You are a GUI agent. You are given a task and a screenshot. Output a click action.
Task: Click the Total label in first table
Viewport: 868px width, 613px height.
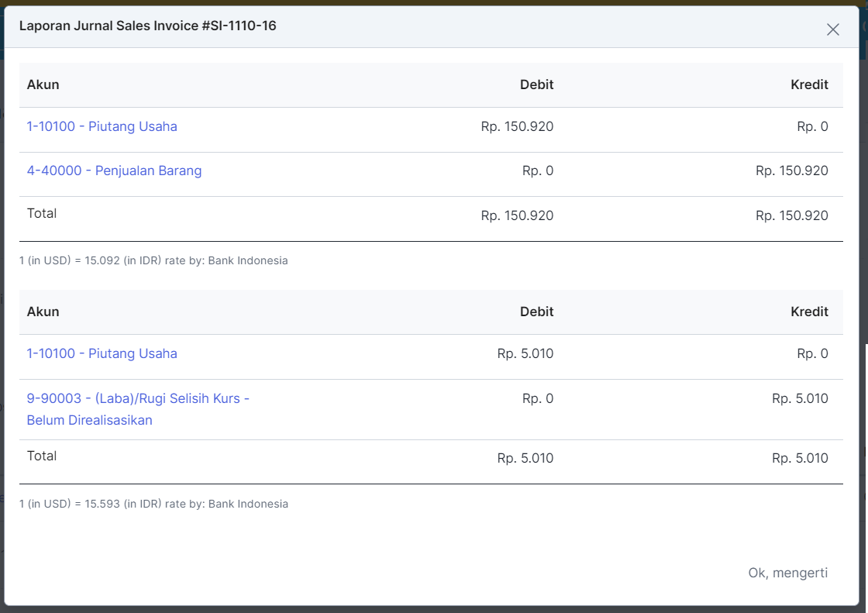(42, 213)
